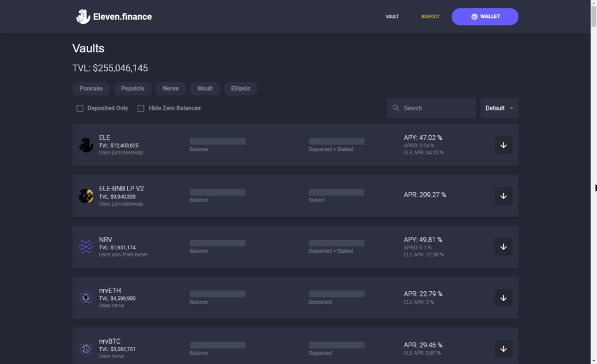
Task: Click the ELE vault token icon
Action: pos(86,145)
